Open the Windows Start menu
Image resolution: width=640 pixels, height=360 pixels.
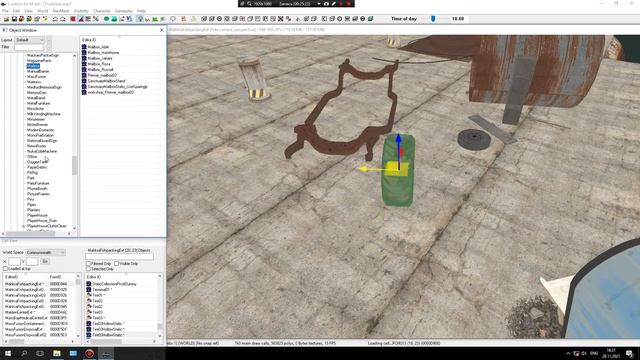click(8, 353)
